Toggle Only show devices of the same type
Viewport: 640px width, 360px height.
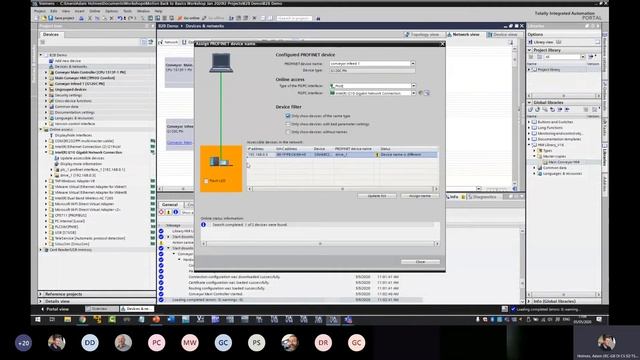[288, 116]
